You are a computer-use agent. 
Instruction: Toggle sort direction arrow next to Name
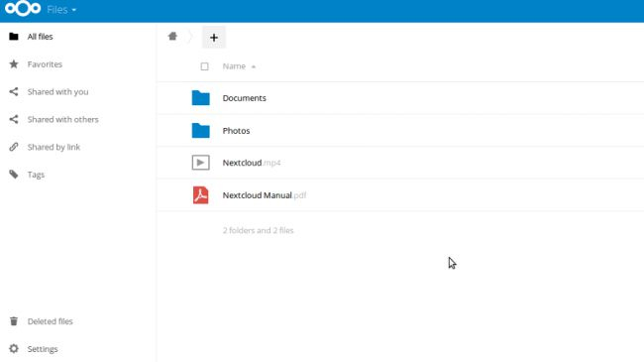254,67
